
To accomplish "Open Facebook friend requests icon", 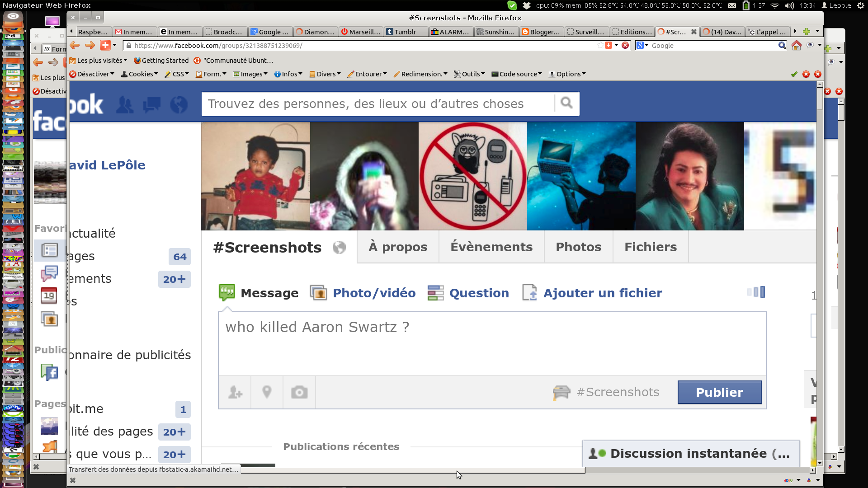I will (124, 104).
